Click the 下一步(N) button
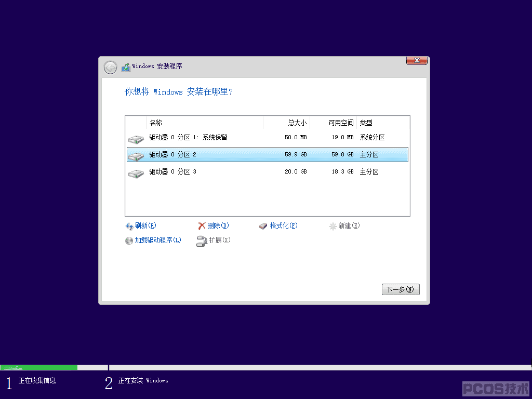Viewport: 532px width, 399px height. point(401,289)
